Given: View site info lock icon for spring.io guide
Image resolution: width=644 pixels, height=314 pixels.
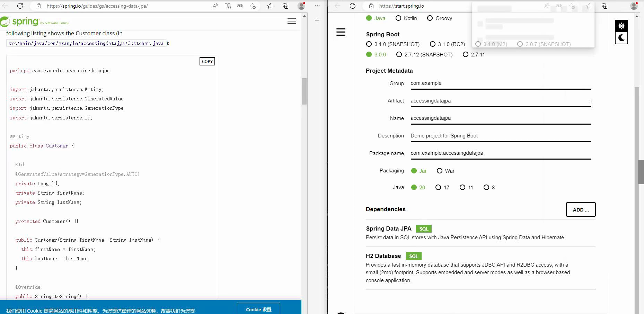Looking at the screenshot, I should click(x=39, y=6).
